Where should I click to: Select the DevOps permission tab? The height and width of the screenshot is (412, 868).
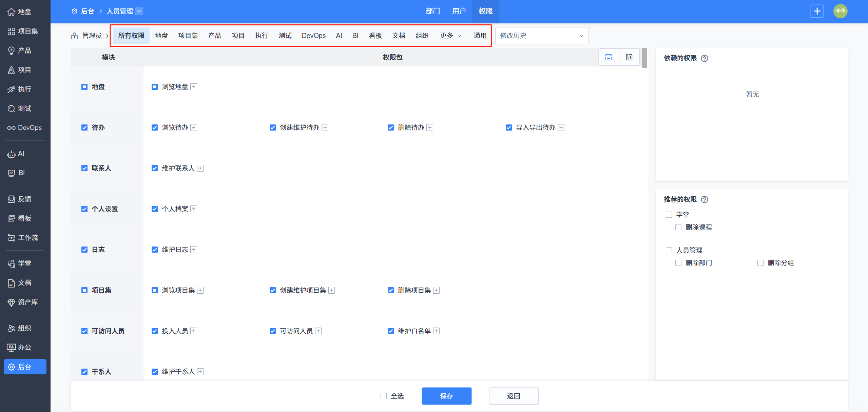313,36
